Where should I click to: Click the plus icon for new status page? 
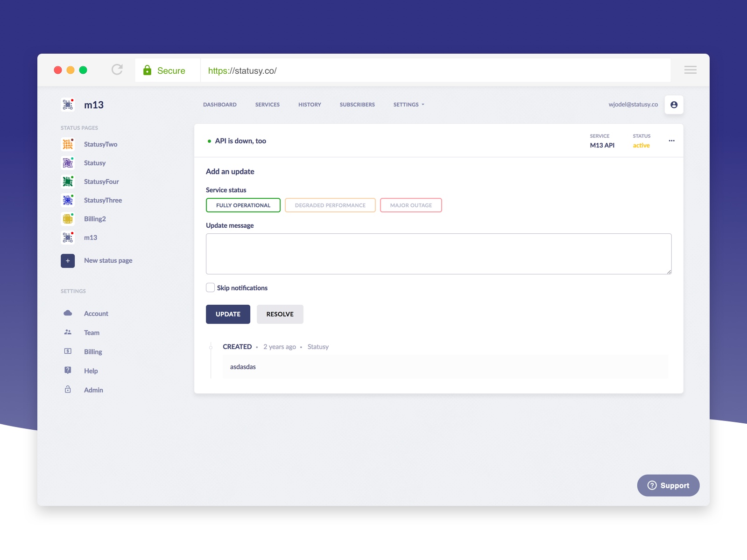(x=68, y=260)
